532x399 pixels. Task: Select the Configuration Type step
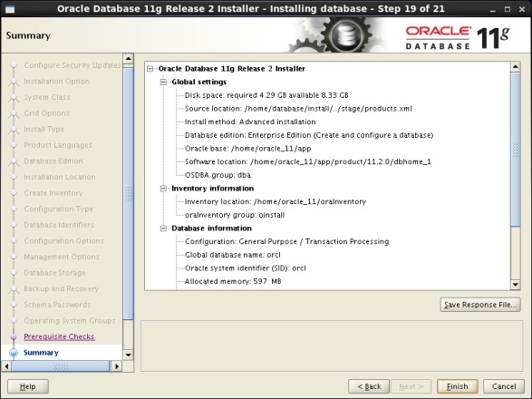click(58, 209)
